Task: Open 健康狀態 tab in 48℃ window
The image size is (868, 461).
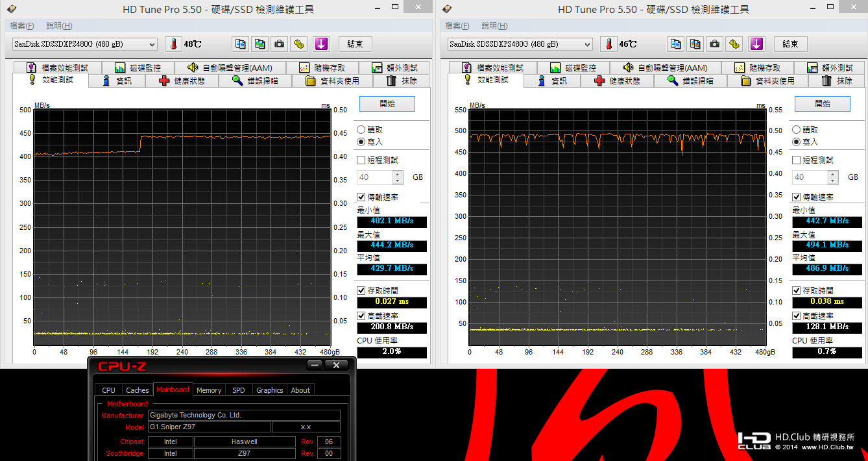Action: coord(182,81)
